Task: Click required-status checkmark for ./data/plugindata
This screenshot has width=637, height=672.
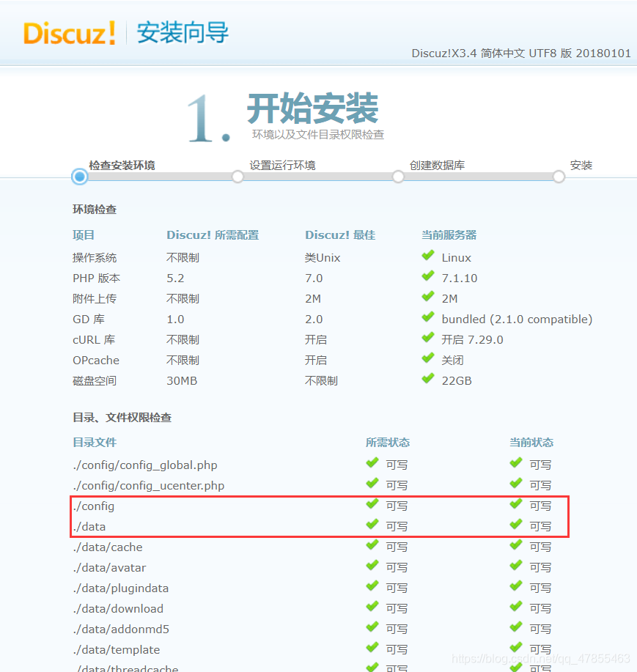Action: (x=372, y=586)
